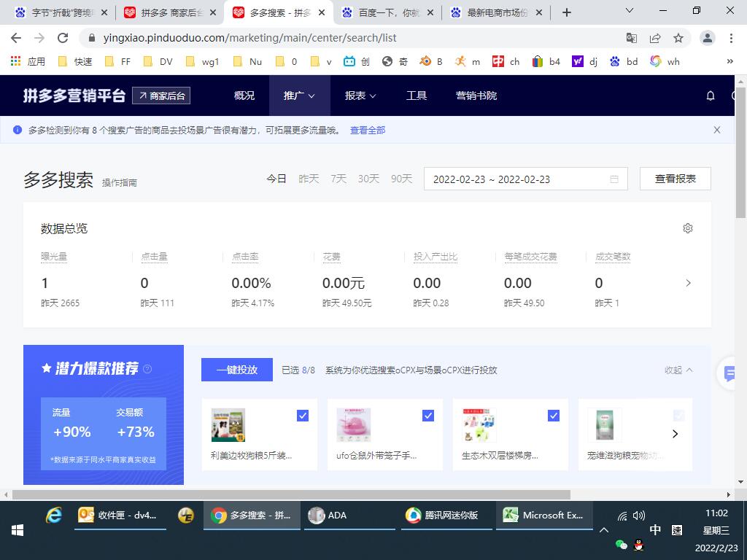The width and height of the screenshot is (747, 560).
Task: Open Windows Start menu
Action: [18, 529]
